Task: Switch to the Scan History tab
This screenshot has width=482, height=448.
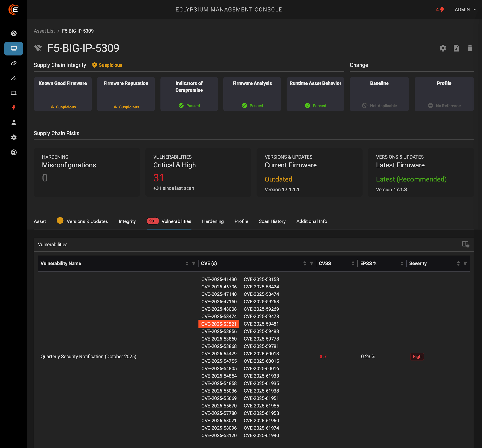Action: tap(272, 221)
